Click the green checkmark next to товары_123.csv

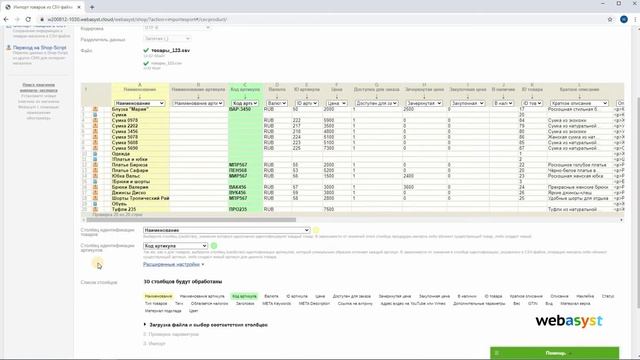tap(146, 50)
